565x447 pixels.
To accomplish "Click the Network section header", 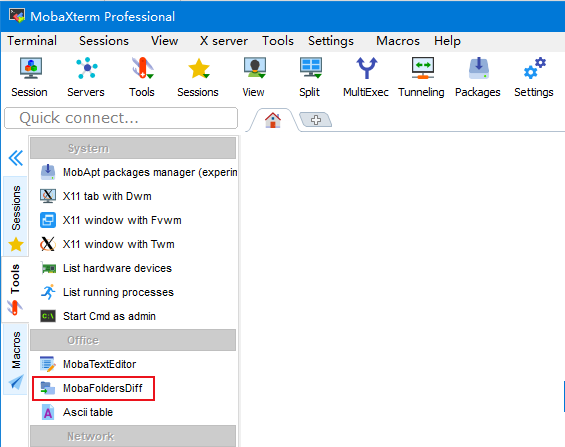I will click(x=133, y=436).
